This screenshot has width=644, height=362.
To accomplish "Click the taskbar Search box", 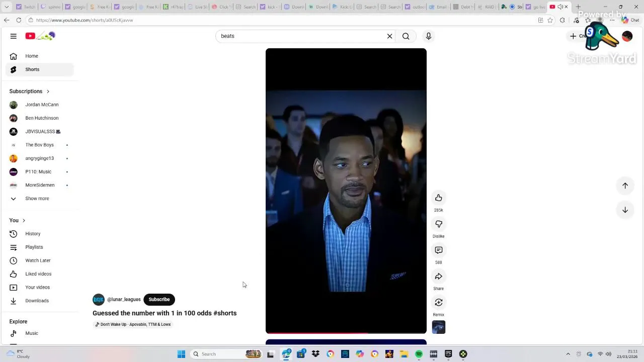I will pos(226,354).
